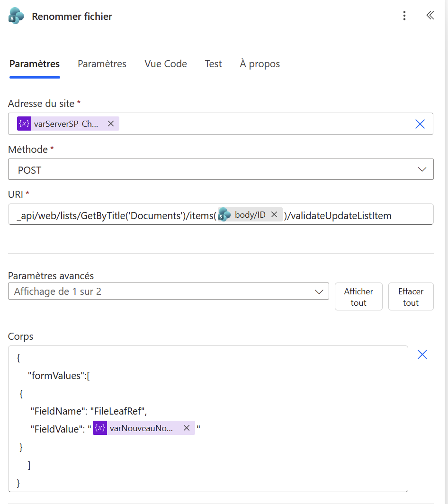
Task: Collapse the panel with double chevron
Action: 430,16
